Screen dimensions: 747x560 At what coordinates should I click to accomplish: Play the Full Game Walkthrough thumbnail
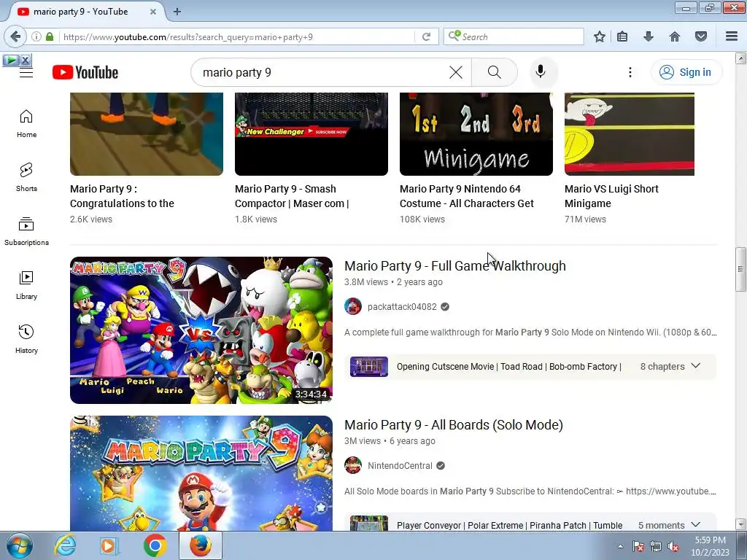point(201,330)
